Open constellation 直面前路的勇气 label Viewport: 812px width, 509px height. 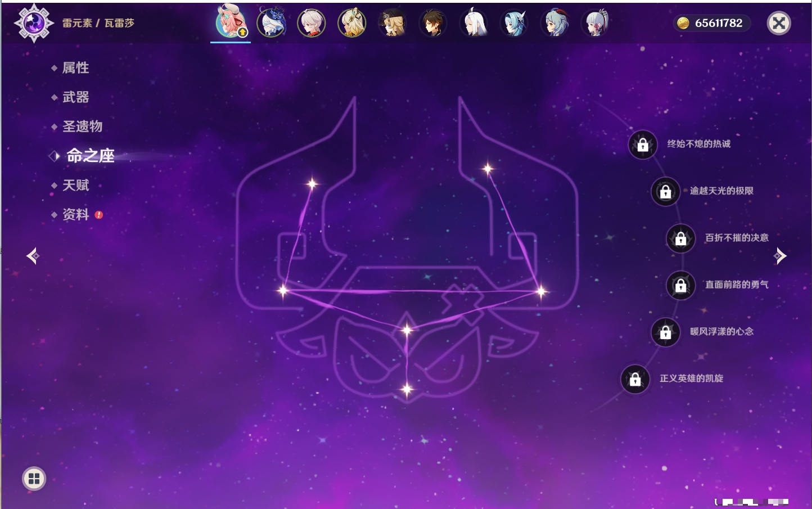click(x=737, y=285)
